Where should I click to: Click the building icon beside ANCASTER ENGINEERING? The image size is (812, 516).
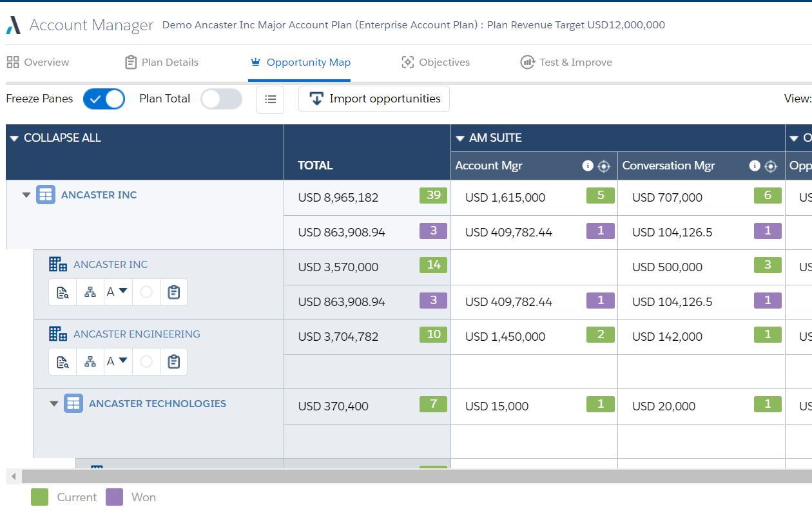pos(58,334)
